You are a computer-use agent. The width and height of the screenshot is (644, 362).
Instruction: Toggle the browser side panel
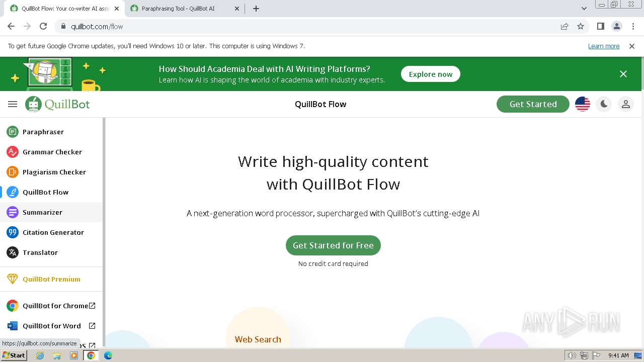click(601, 27)
